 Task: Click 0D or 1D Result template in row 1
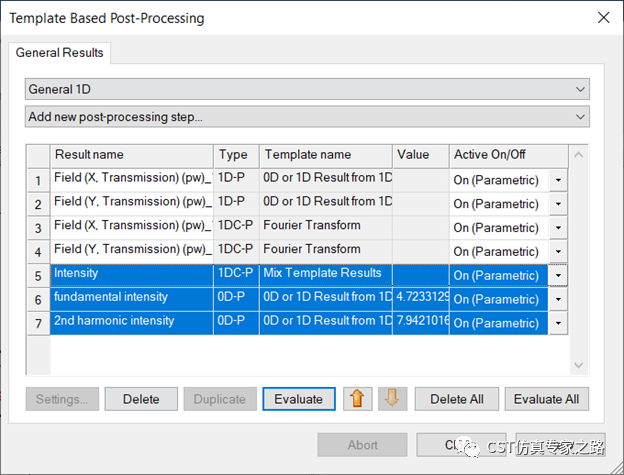[326, 178]
